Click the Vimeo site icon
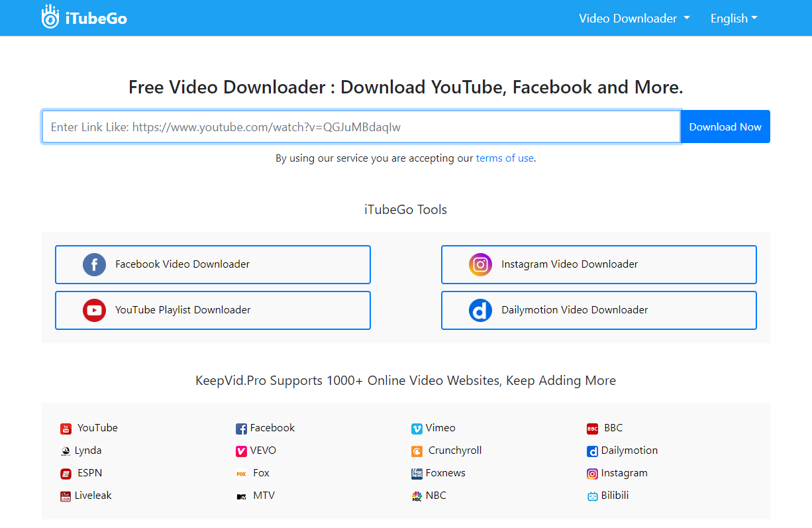Screen dimensions: 812x528 coord(417,429)
